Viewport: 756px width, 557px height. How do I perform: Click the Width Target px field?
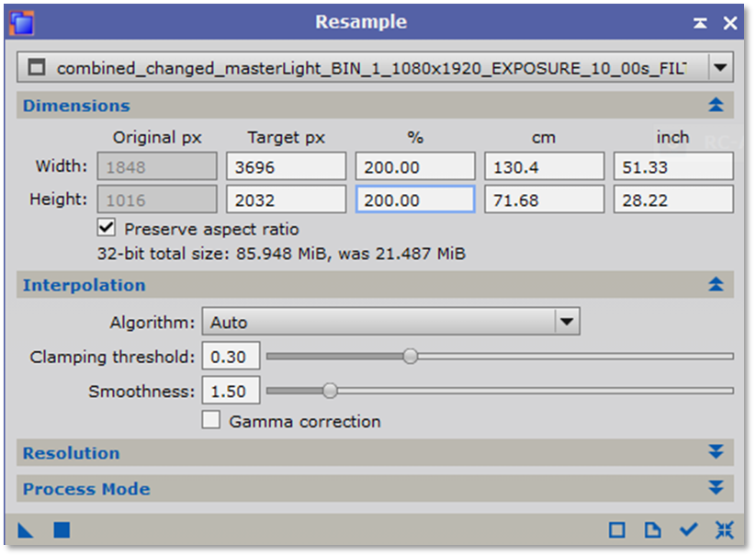point(286,167)
